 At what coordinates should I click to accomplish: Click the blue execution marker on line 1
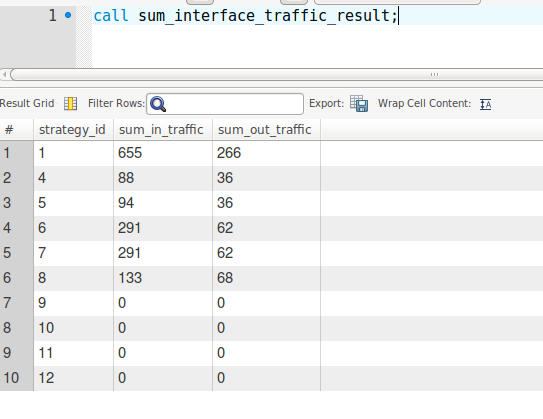click(x=68, y=15)
